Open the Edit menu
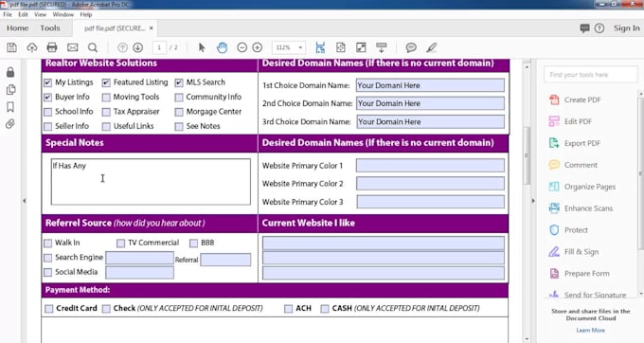The image size is (644, 343). click(23, 14)
